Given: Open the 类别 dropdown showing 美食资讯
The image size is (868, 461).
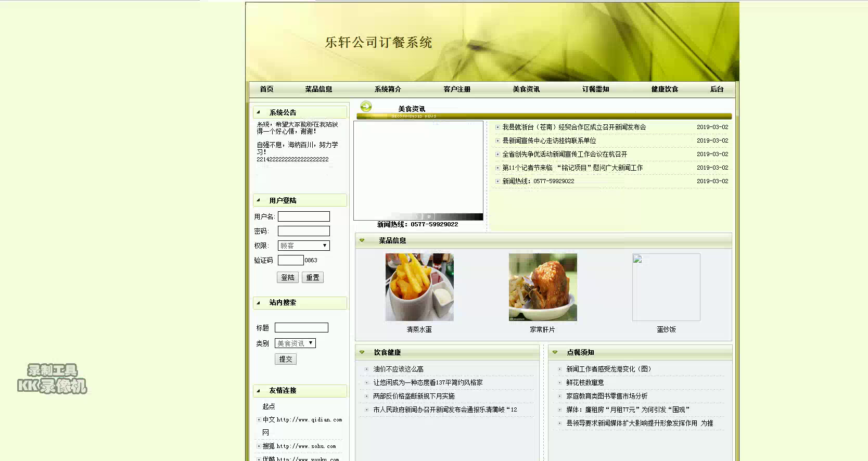Looking at the screenshot, I should [x=295, y=343].
